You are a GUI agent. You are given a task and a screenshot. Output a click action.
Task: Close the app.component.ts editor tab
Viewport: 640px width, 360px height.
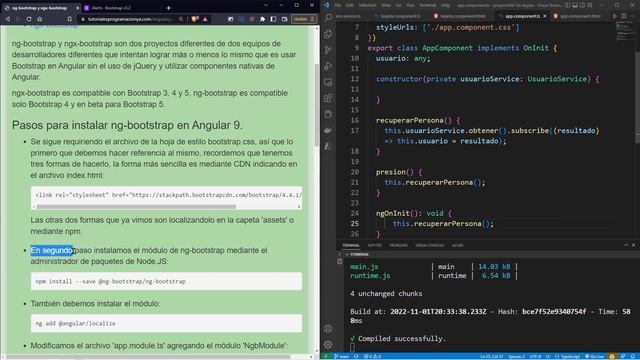click(545, 16)
